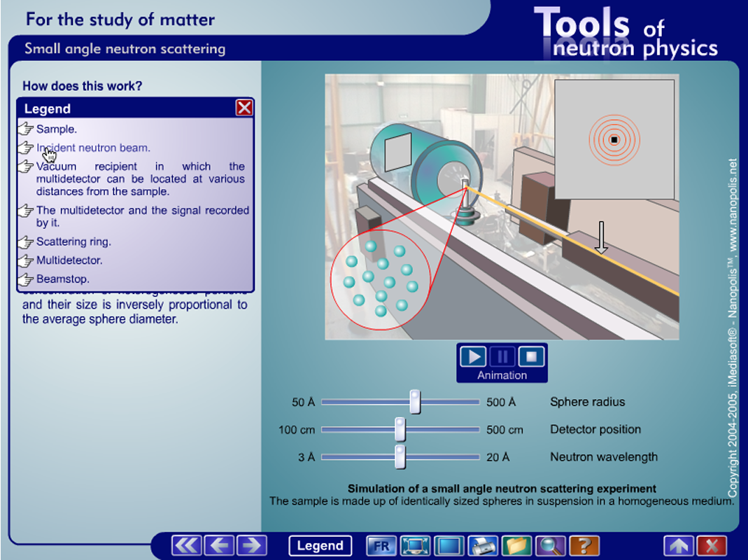The image size is (748, 560).
Task: Click the Sphere radius slider handle
Action: click(415, 402)
